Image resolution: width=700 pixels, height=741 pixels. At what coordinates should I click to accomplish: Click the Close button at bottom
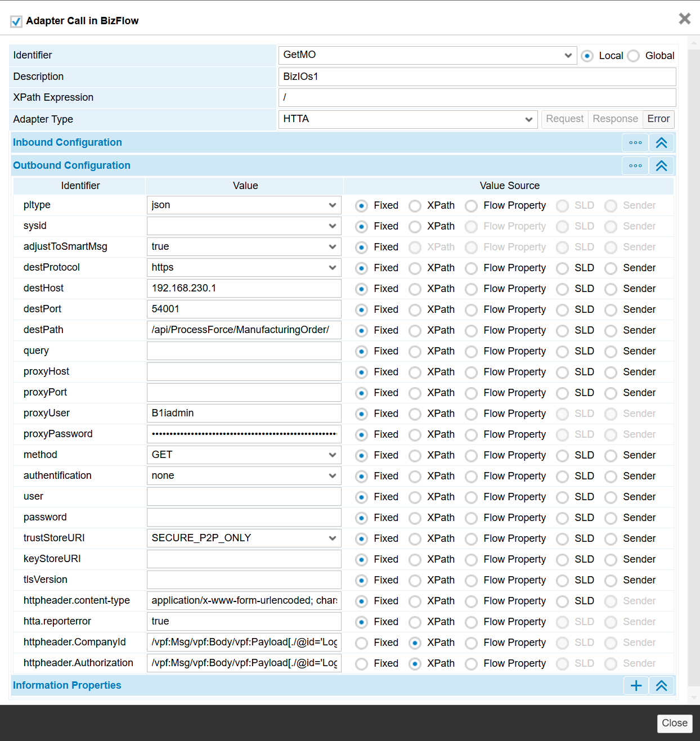coord(674,724)
